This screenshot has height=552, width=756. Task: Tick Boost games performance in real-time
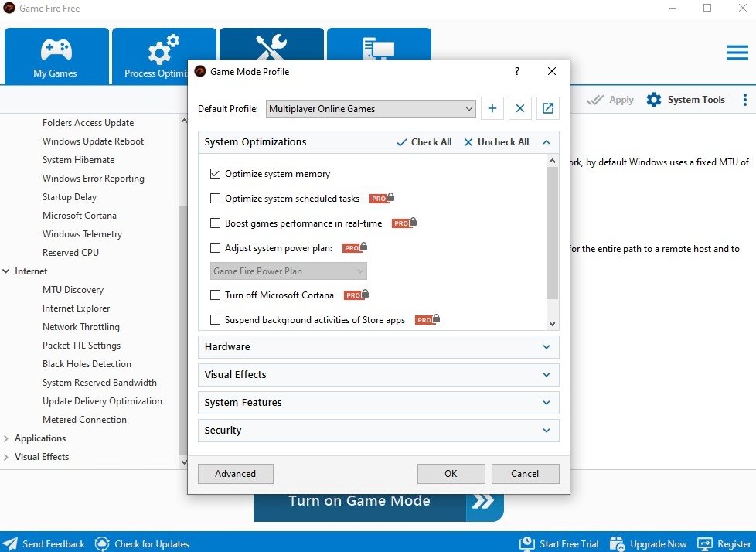tap(215, 223)
